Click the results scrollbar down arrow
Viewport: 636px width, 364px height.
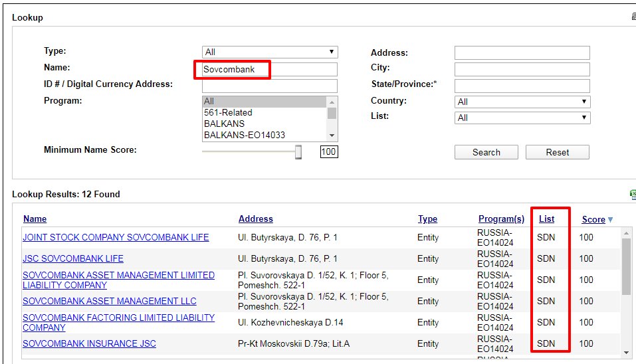click(626, 352)
